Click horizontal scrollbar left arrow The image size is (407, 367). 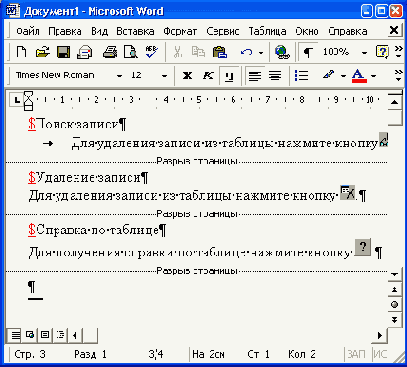coord(75,335)
